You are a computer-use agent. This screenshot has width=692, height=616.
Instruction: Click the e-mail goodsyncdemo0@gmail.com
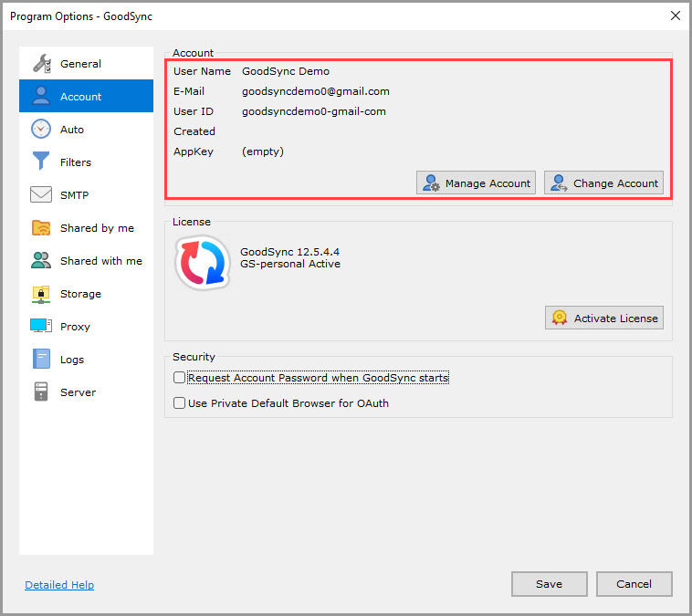tap(316, 91)
